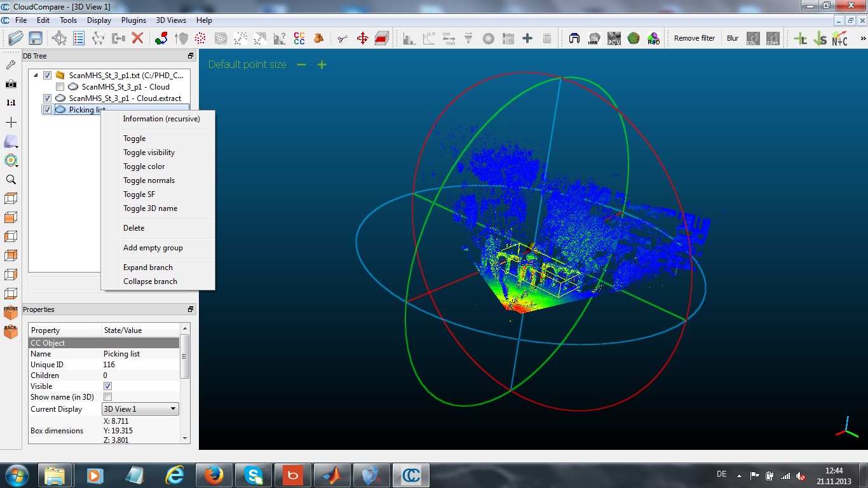Click the PCV plugin icon
This screenshot has width=868, height=488.
point(614,38)
